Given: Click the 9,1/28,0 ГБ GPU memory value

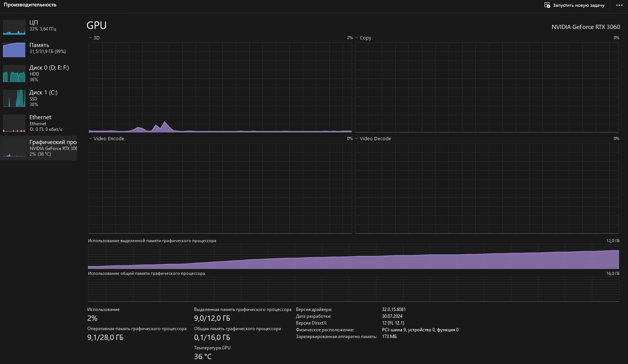Looking at the screenshot, I should 105,337.
